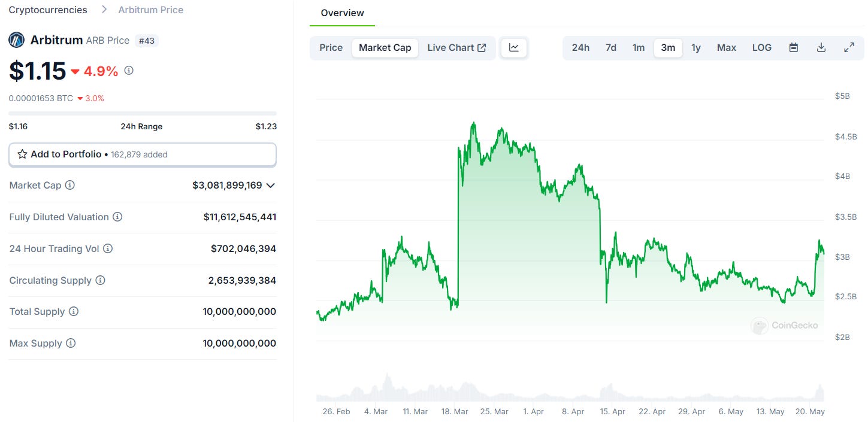Viewport: 868px width, 422px height.
Task: Expand the Market Cap value chevron
Action: 271,186
